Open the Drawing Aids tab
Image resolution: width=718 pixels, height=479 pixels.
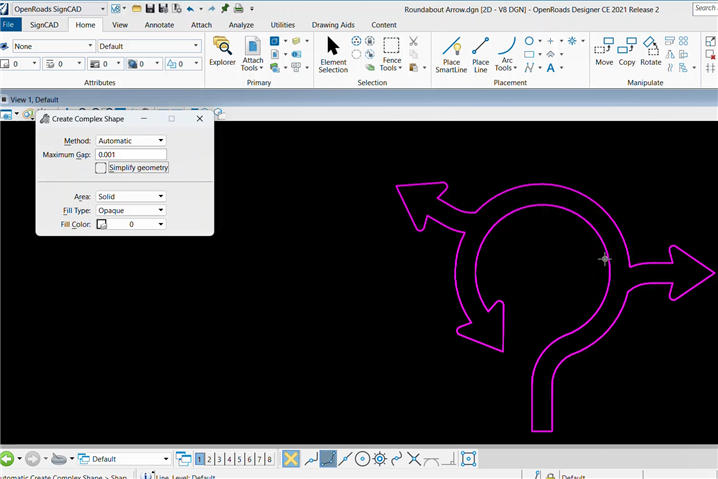click(335, 24)
